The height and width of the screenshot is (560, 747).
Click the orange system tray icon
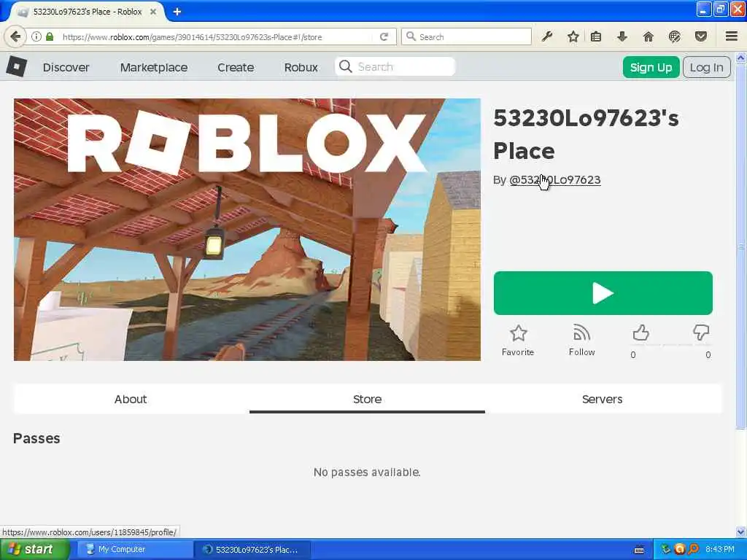tap(680, 549)
